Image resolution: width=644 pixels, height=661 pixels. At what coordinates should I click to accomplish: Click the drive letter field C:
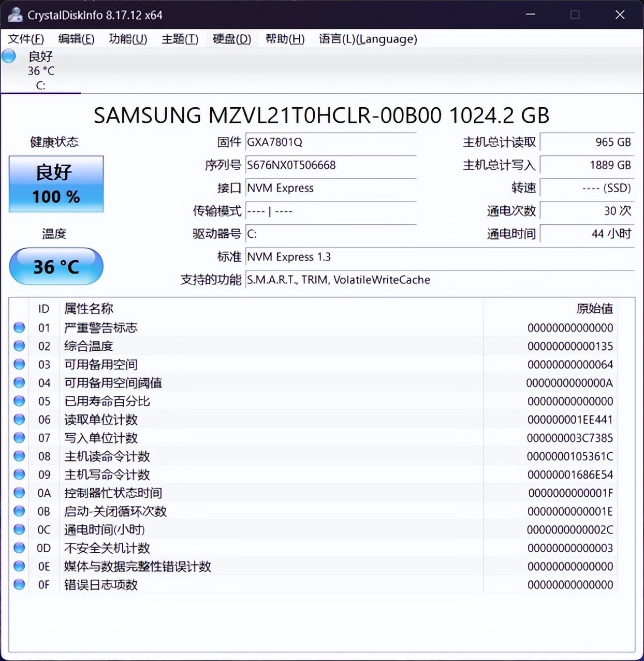pyautogui.click(x=331, y=234)
